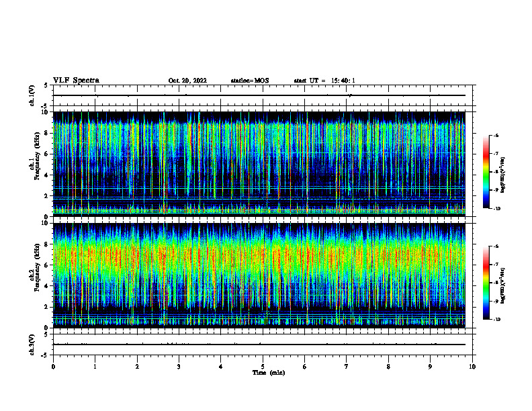This screenshot has height=411, width=532.
Task: Click the 2 kHz tick label of ch.2 panel
Action: pyautogui.click(x=46, y=307)
